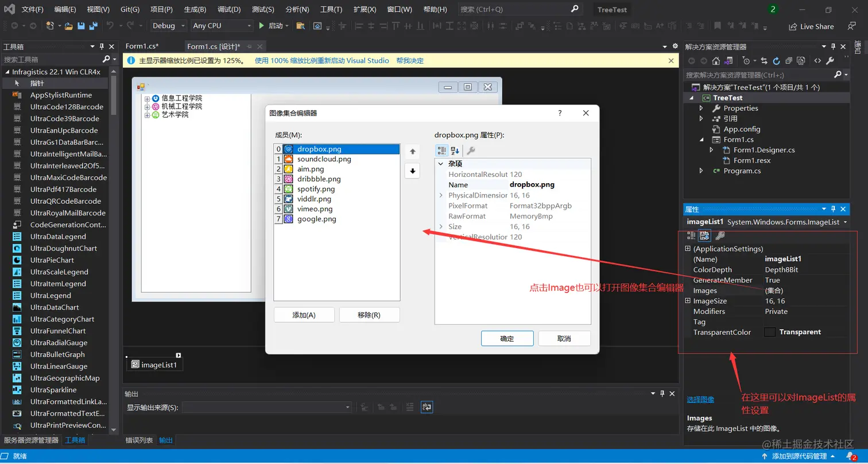Open the Any CPU platform dropdown

click(x=222, y=26)
